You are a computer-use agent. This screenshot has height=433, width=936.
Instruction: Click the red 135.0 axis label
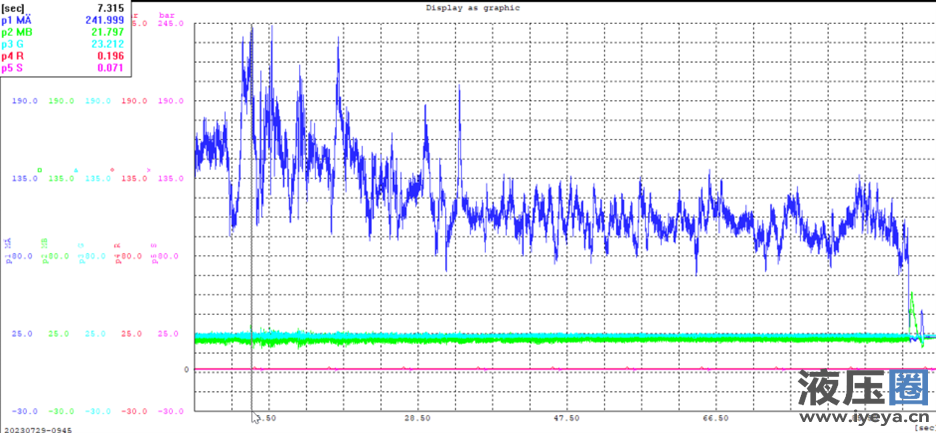coord(134,179)
